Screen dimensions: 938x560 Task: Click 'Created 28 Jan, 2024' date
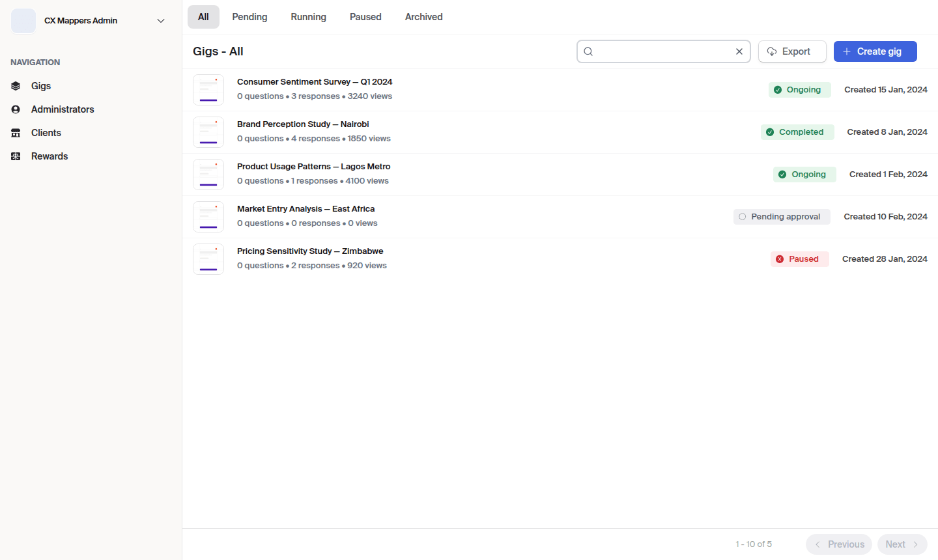click(x=885, y=259)
